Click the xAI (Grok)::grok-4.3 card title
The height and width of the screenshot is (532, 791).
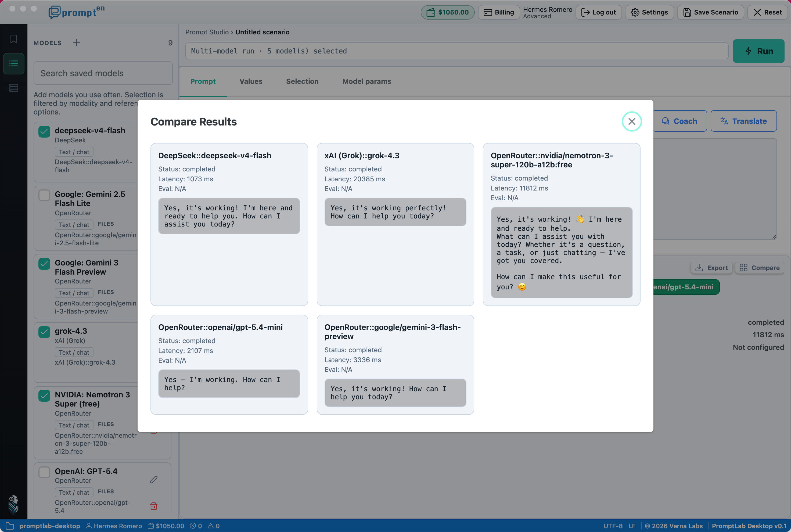pos(362,156)
